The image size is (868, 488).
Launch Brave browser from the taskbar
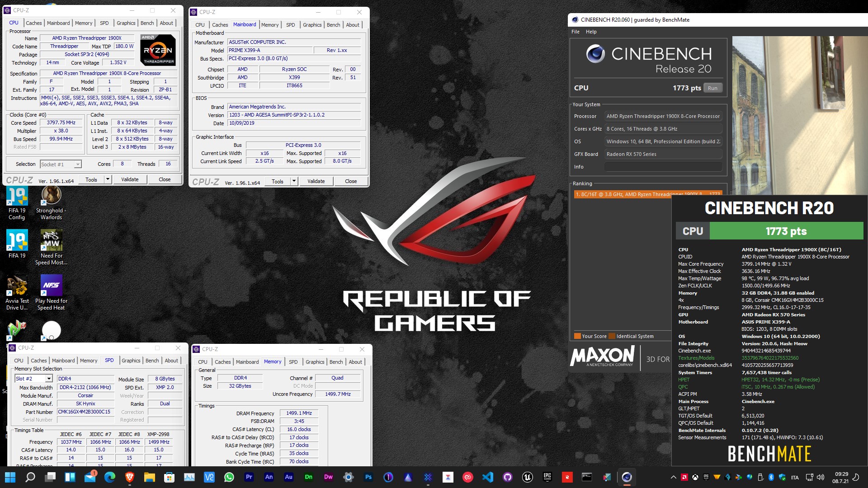(130, 477)
